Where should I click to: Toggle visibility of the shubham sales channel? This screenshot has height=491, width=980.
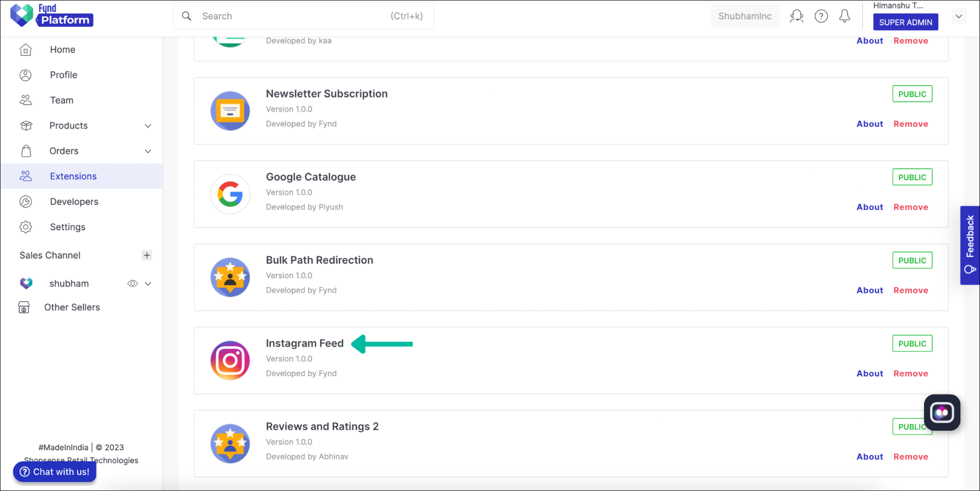(x=133, y=283)
